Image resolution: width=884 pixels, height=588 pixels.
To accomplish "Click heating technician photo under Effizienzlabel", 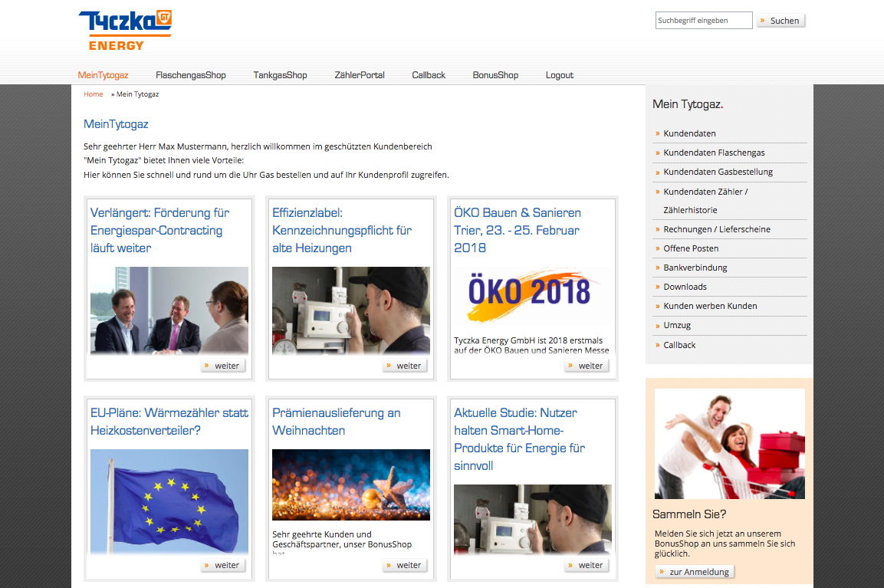I will click(x=351, y=310).
